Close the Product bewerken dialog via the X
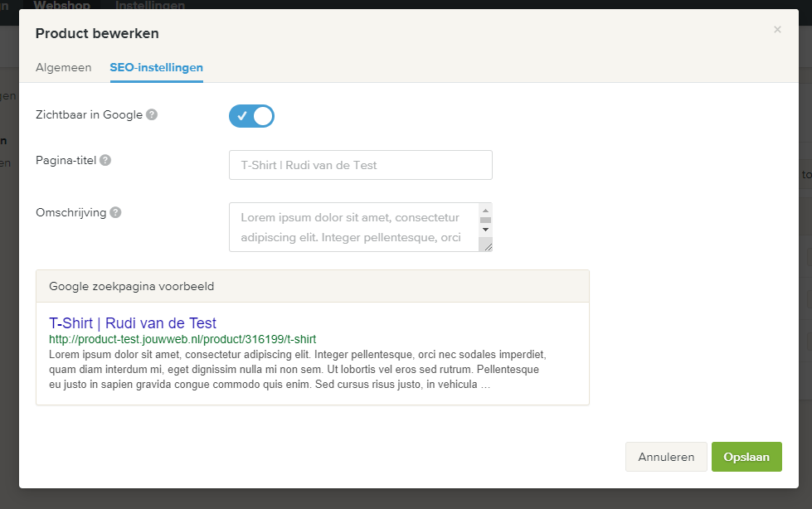Viewport: 812px width, 509px height. 777,29
